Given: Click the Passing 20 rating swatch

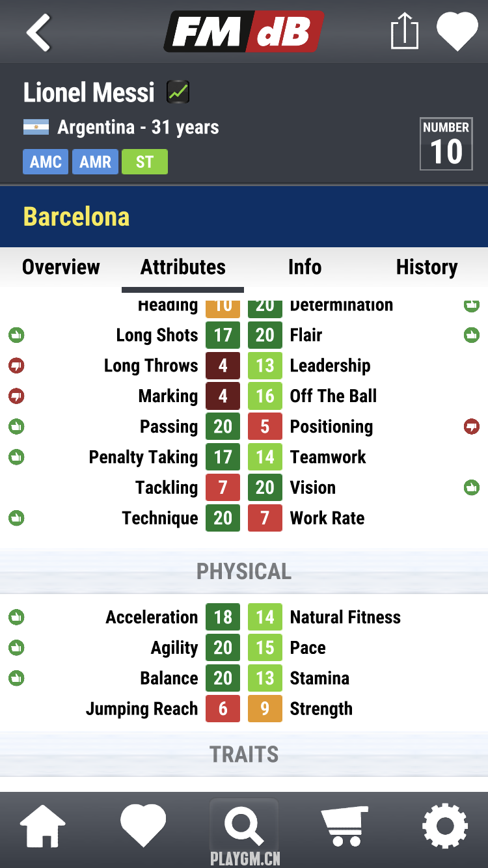Looking at the screenshot, I should (x=223, y=427).
